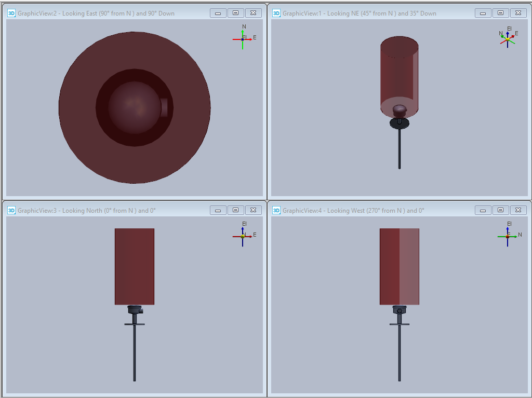This screenshot has height=398, width=532.
Task: Maximize the GraphicView:3 Looking North window
Action: pyautogui.click(x=235, y=210)
